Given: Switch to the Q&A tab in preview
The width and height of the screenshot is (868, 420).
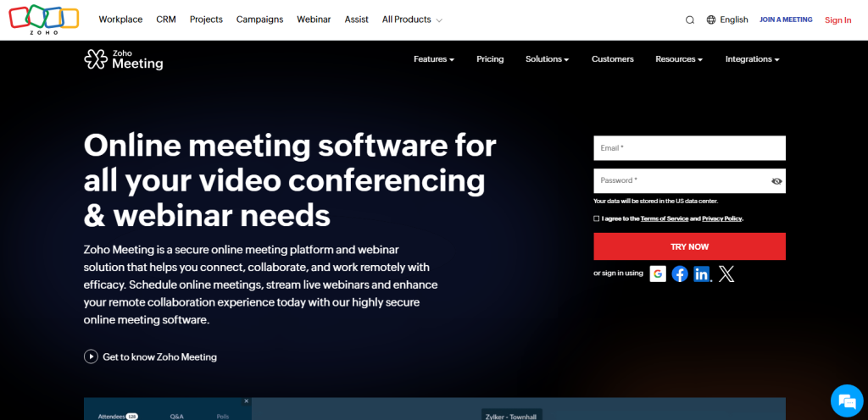Looking at the screenshot, I should (x=176, y=416).
